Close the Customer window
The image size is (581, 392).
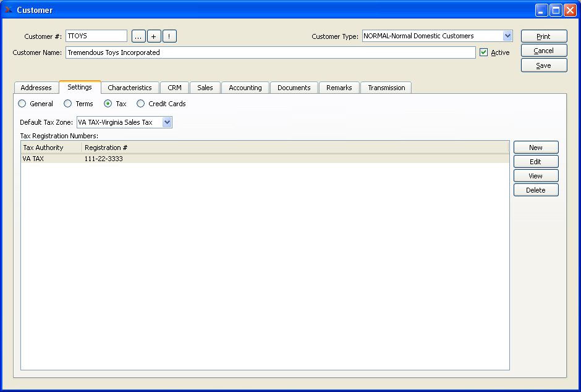pyautogui.click(x=570, y=10)
